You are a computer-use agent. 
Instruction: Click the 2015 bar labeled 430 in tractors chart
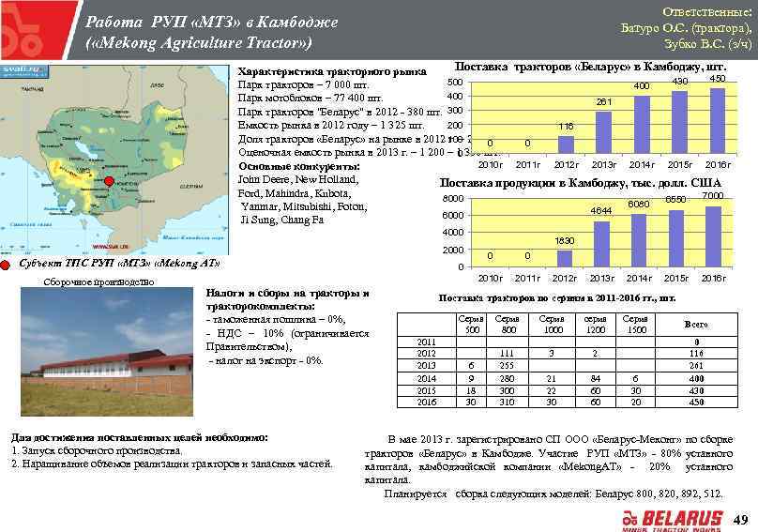[x=679, y=122]
